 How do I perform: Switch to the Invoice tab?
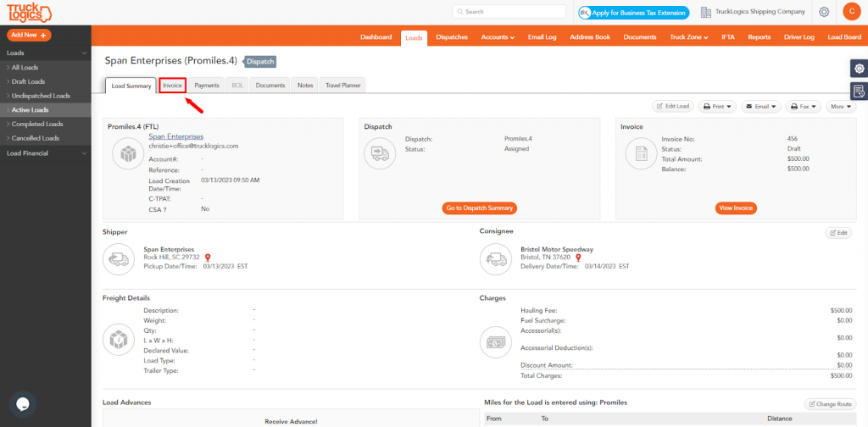pyautogui.click(x=172, y=86)
